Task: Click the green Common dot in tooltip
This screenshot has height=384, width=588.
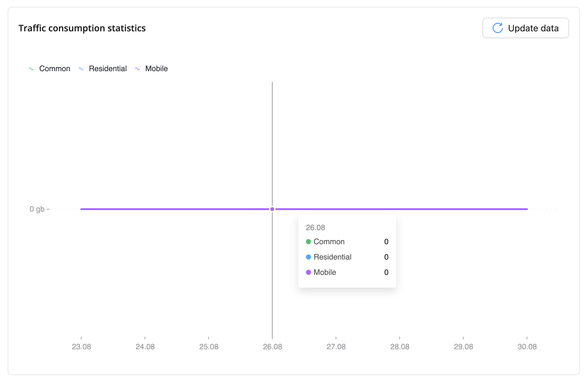Action: [308, 242]
